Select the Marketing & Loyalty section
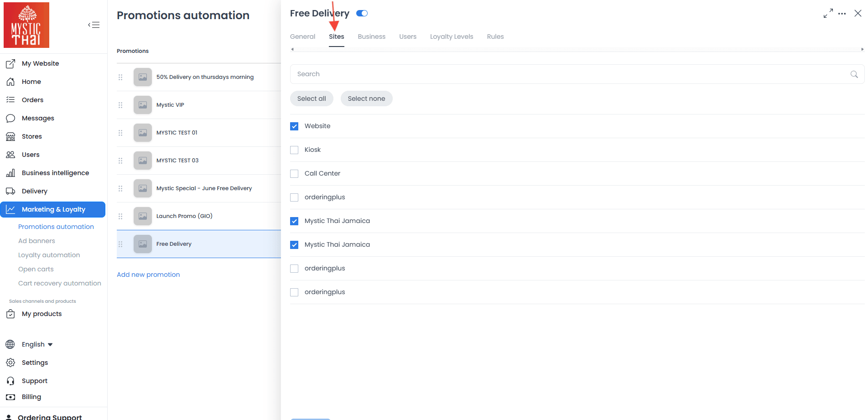The height and width of the screenshot is (420, 868). 53,209
